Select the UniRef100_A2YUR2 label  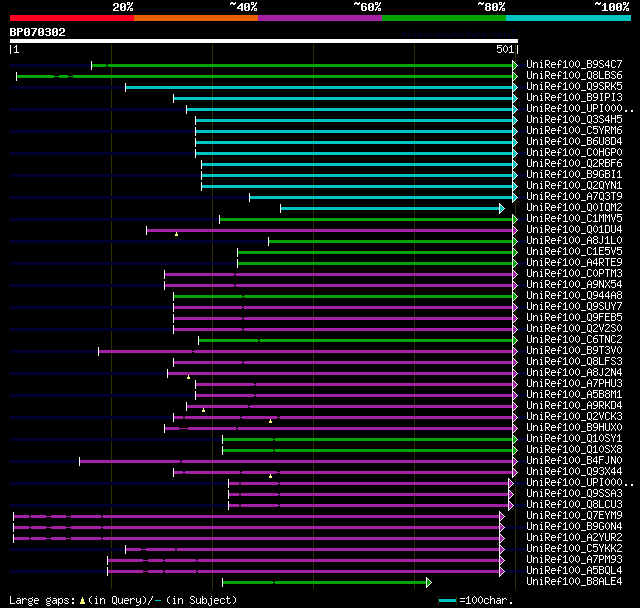(574, 538)
